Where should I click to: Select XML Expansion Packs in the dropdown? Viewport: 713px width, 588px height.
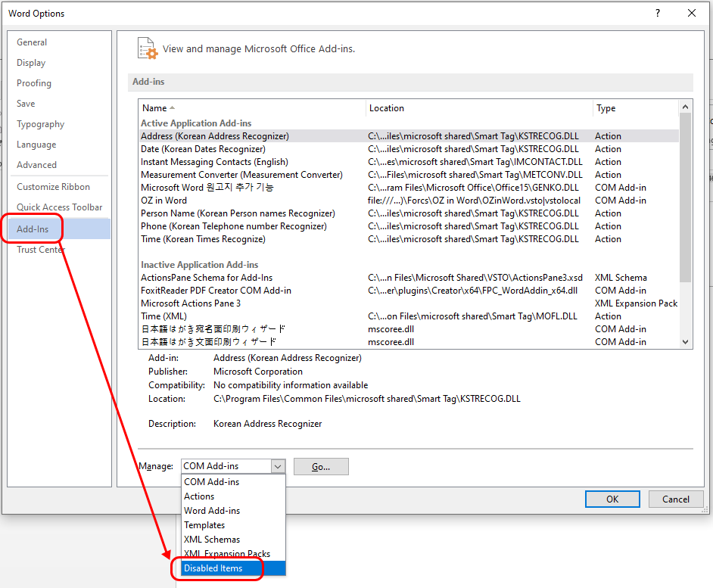pyautogui.click(x=233, y=554)
